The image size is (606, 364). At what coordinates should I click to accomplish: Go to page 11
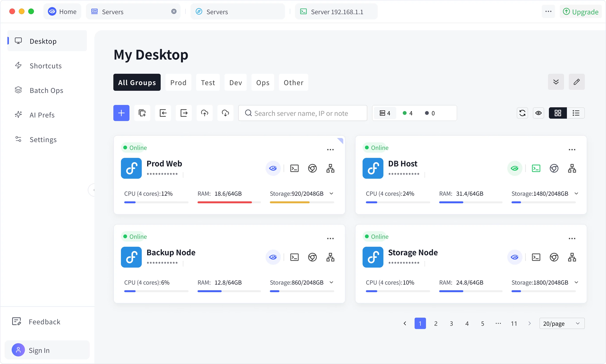pos(514,323)
